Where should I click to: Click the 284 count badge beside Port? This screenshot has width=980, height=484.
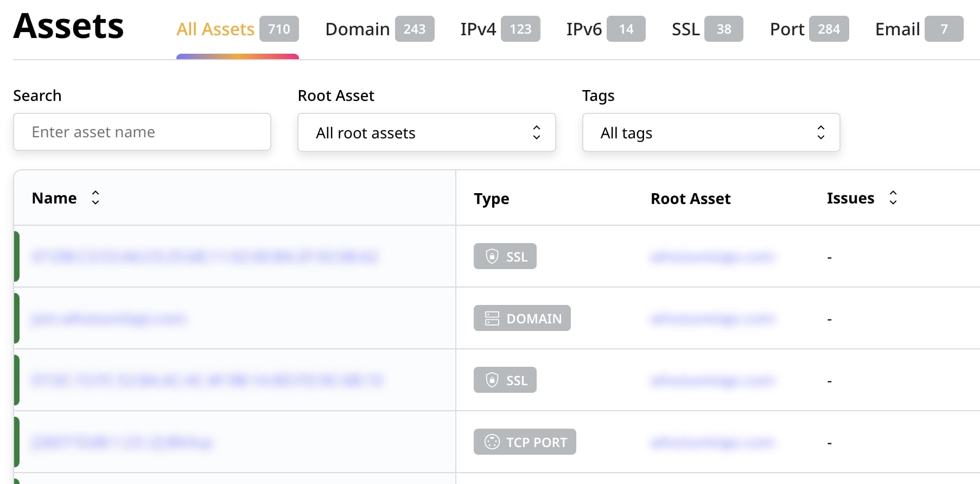pos(829,29)
